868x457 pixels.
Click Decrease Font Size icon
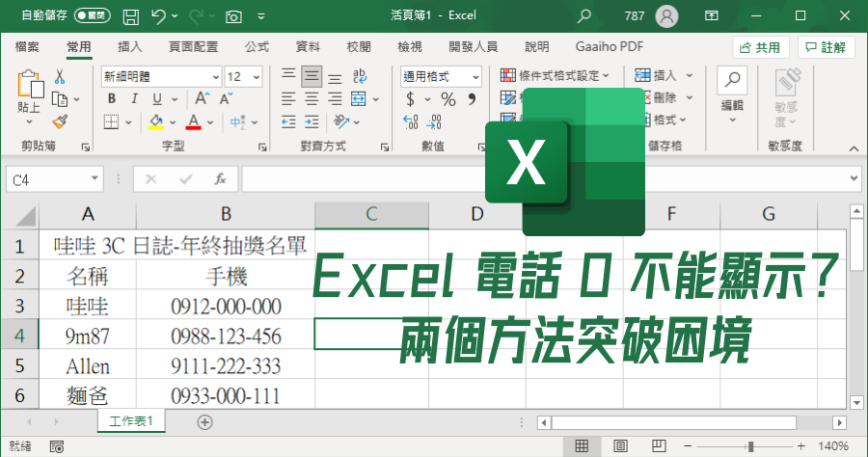coord(226,99)
